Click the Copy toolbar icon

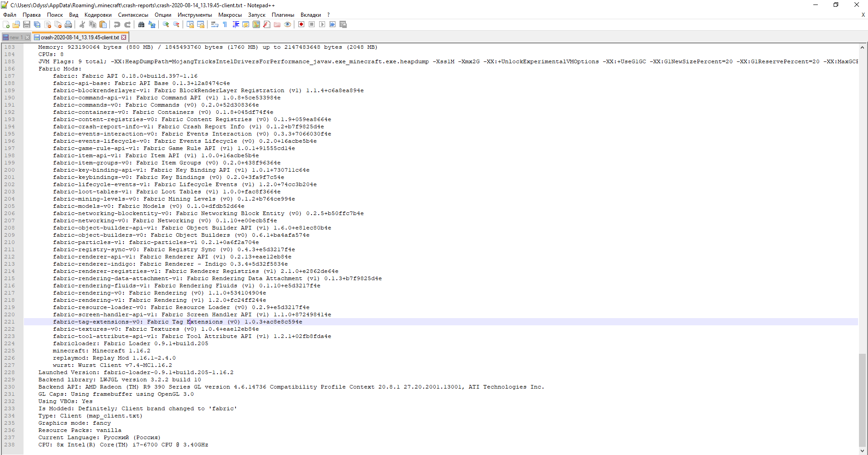[93, 24]
